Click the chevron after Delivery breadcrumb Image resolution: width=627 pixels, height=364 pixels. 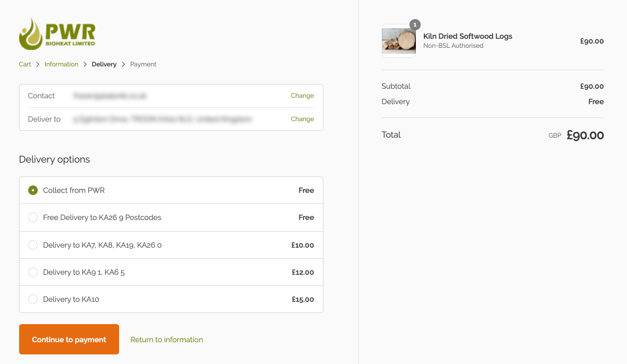pyautogui.click(x=123, y=64)
